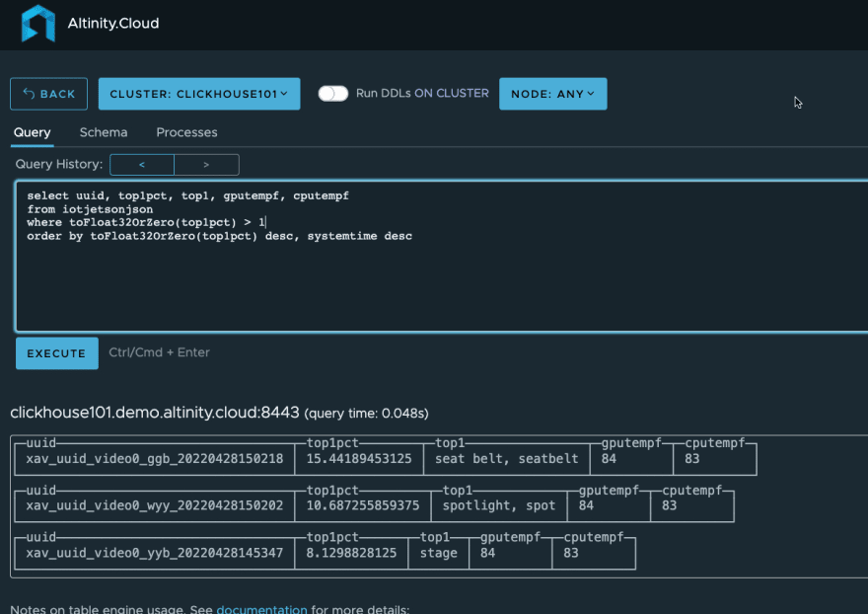Click the uuid xav_uuid_video0_yyb_20220428145347 cell
This screenshot has height=614, width=868.
(x=155, y=553)
